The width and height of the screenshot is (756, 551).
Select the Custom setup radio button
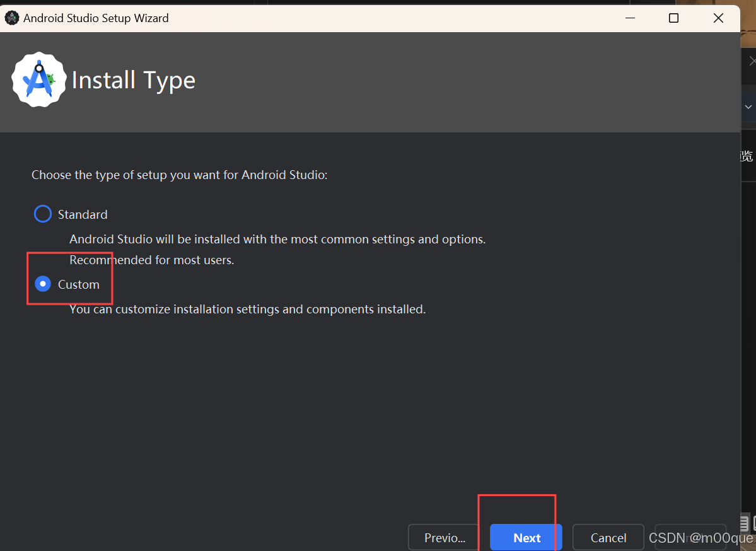[x=42, y=284]
